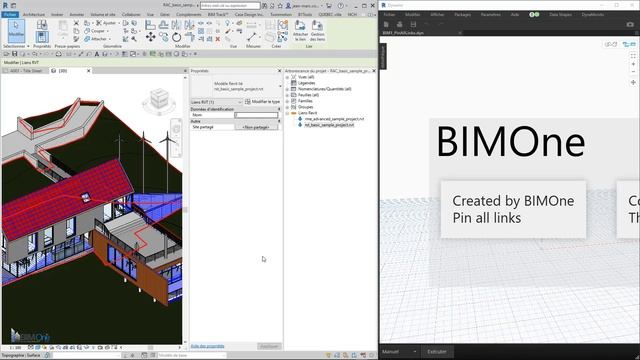Click the Revit help question mark icon
640x360 pixels.
point(340,6)
